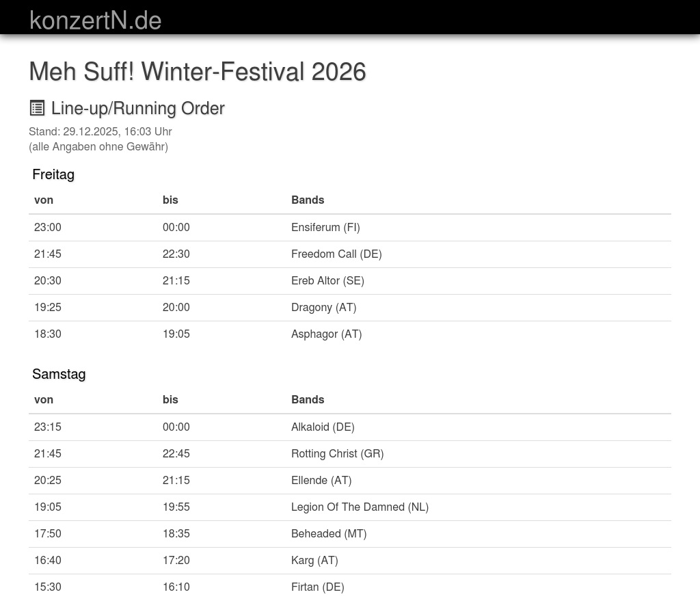Click the list icon beside Line-up/Running Order
700x614 pixels.
tap(37, 108)
